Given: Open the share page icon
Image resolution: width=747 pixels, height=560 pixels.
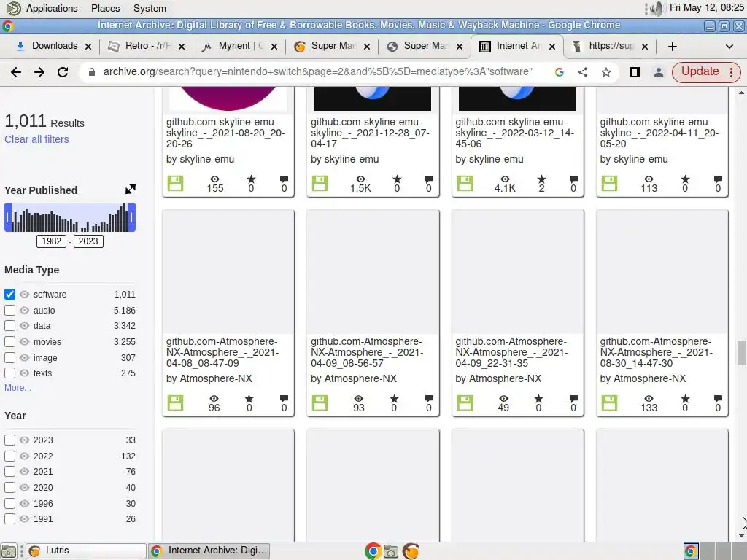Looking at the screenshot, I should tap(583, 72).
